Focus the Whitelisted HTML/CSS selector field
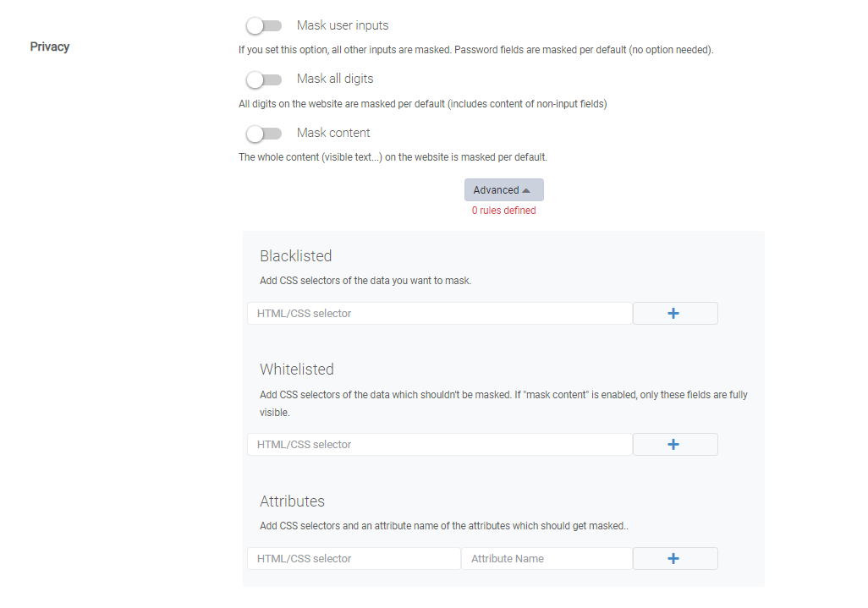Image resolution: width=868 pixels, height=608 pixels. tap(440, 444)
